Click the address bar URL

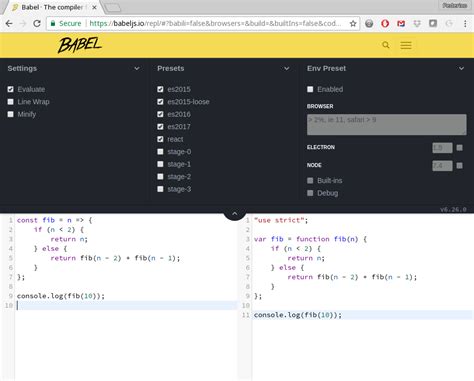click(215, 23)
